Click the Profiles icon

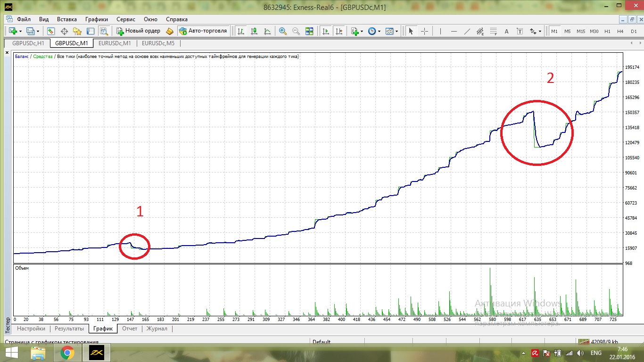[31, 31]
